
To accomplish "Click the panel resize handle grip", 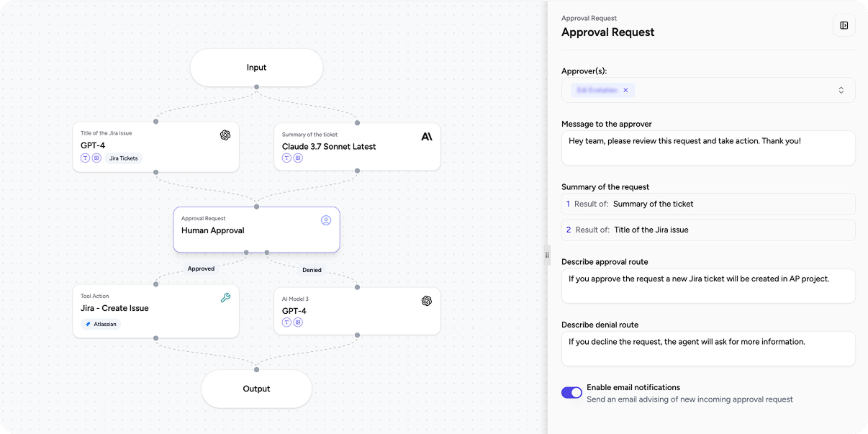I will point(547,254).
